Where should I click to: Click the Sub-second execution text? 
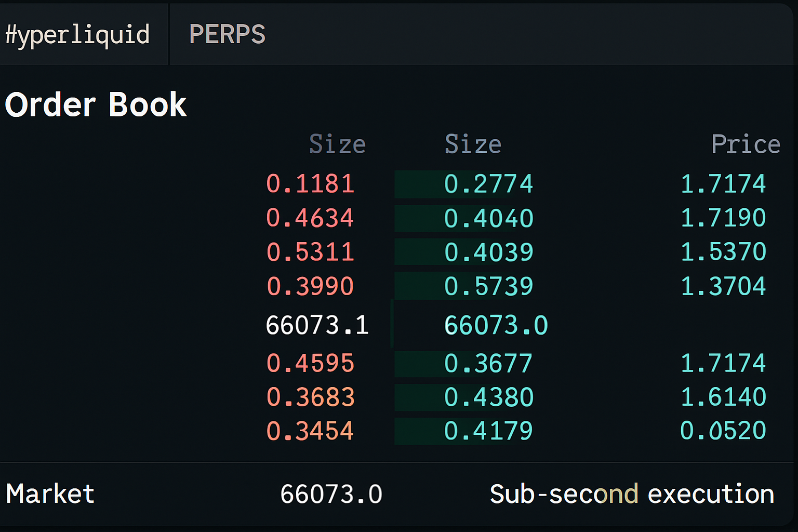tap(632, 494)
